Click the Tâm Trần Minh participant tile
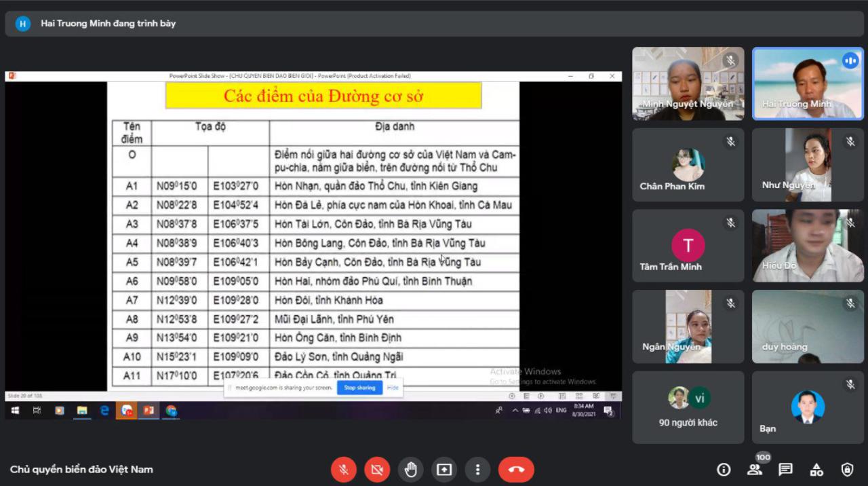 688,246
